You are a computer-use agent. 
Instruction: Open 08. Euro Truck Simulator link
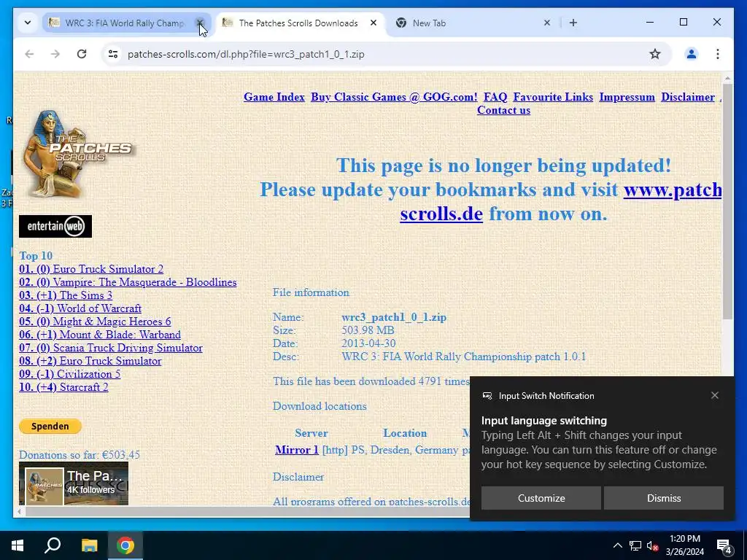point(90,361)
